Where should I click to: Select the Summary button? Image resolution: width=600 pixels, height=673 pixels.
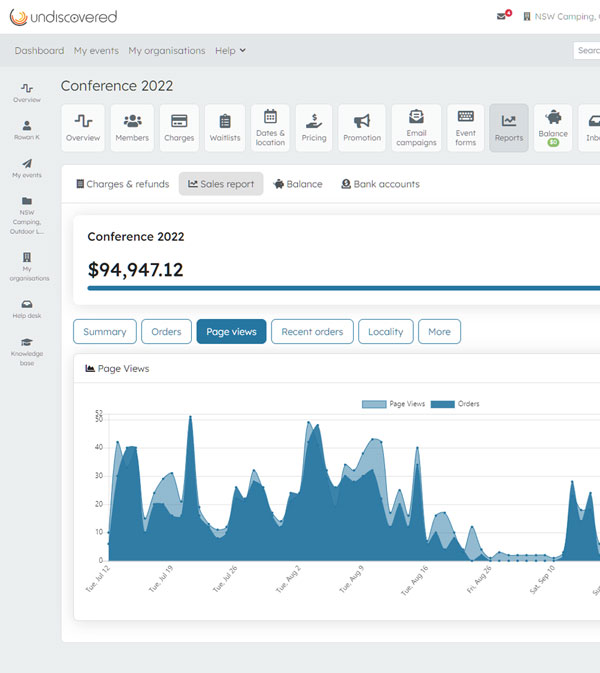pyautogui.click(x=105, y=332)
